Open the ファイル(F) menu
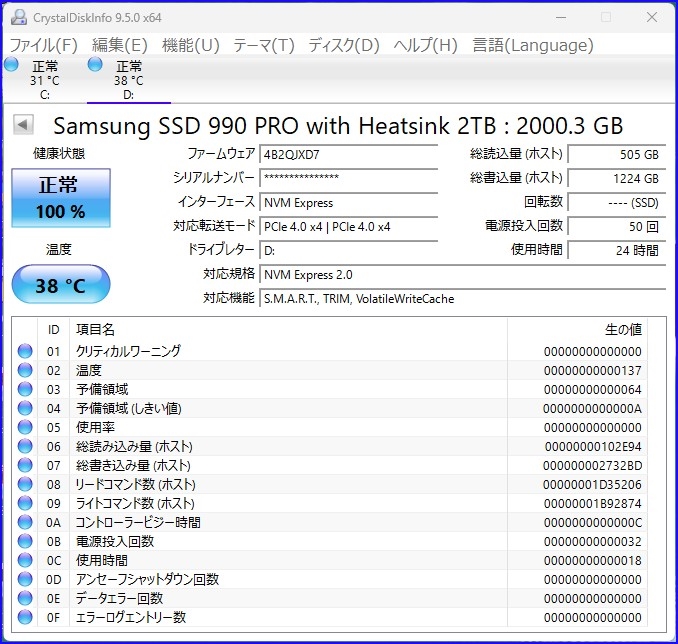678x644 pixels. tap(43, 45)
